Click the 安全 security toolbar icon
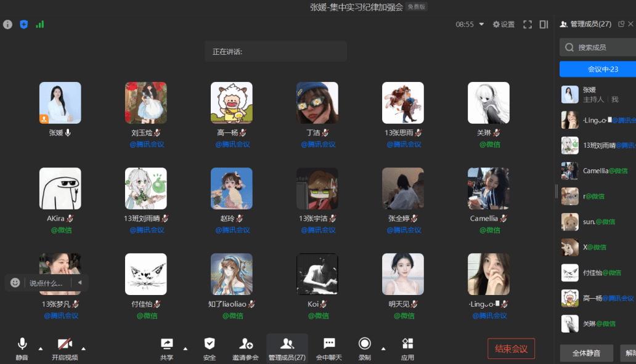Viewport: 636px width, 364px height. click(210, 348)
